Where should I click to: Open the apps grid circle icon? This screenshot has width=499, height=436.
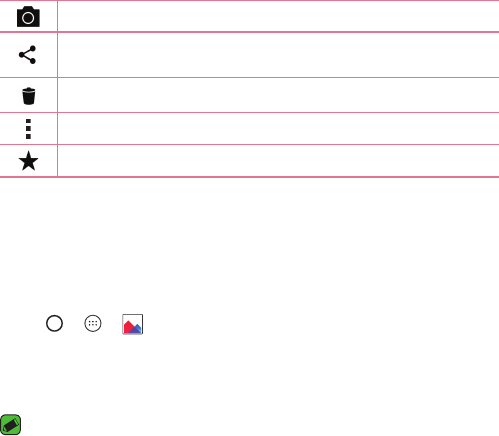click(x=93, y=323)
